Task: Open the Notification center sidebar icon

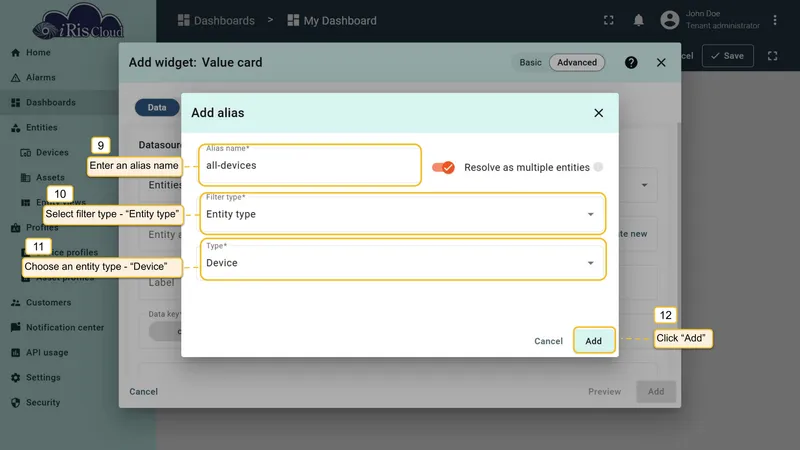Action: click(15, 328)
